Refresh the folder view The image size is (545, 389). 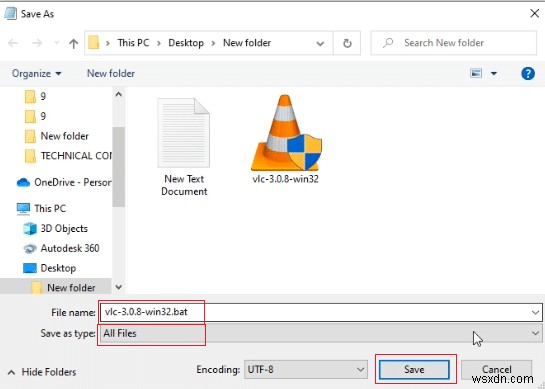tap(347, 43)
